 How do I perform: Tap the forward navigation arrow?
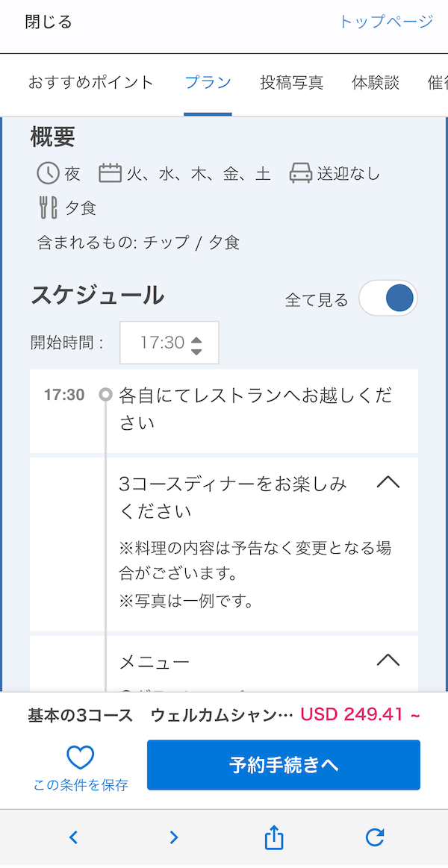(x=173, y=837)
